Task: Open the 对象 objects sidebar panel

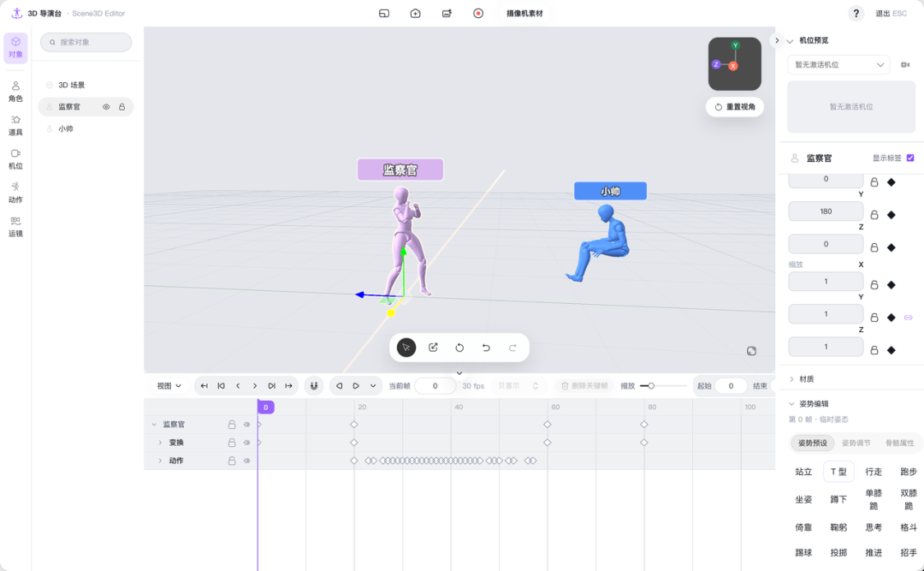Action: 15,48
